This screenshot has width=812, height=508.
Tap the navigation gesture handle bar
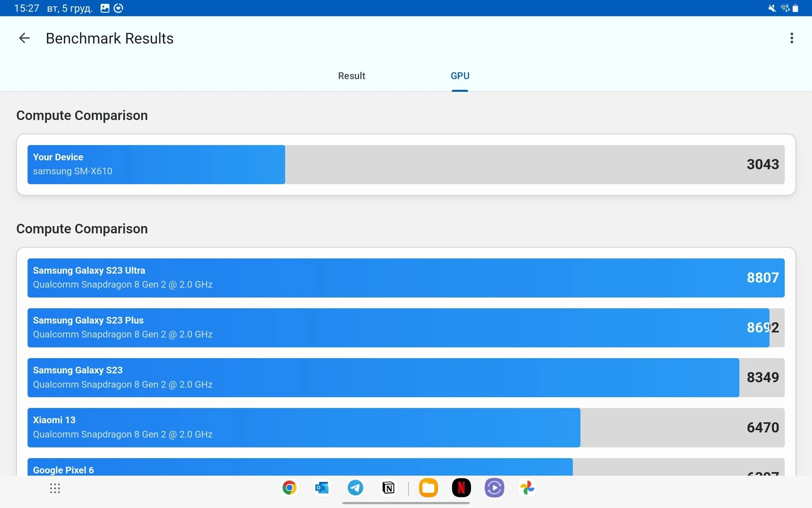click(406, 503)
